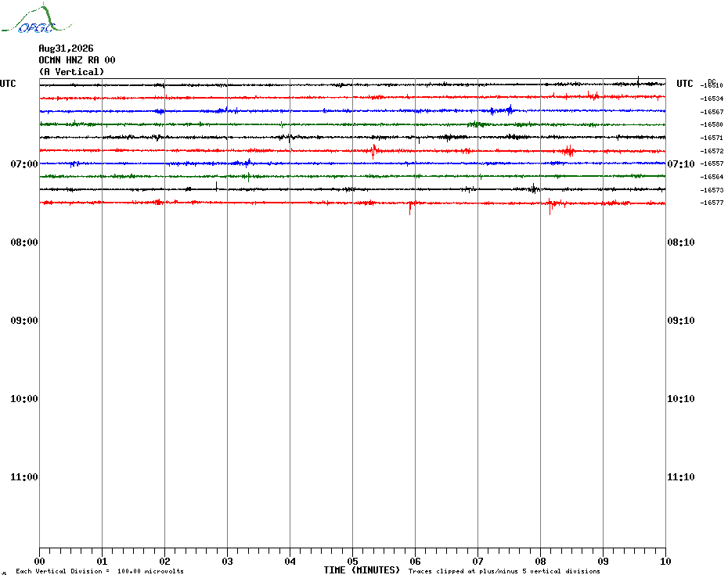Click the DC offset value -16573
728x582 pixels.
[x=712, y=190]
